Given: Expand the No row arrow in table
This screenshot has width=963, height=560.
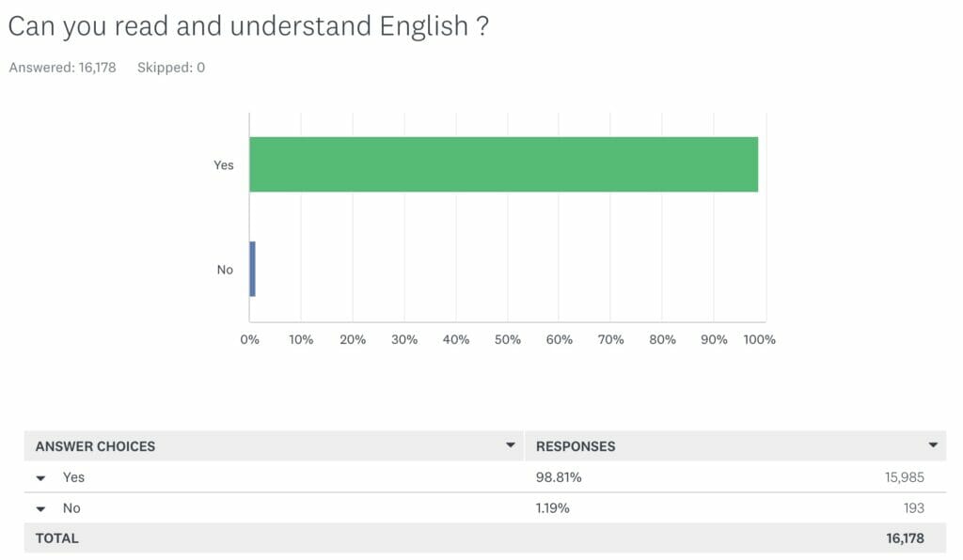Looking at the screenshot, I should tap(41, 509).
